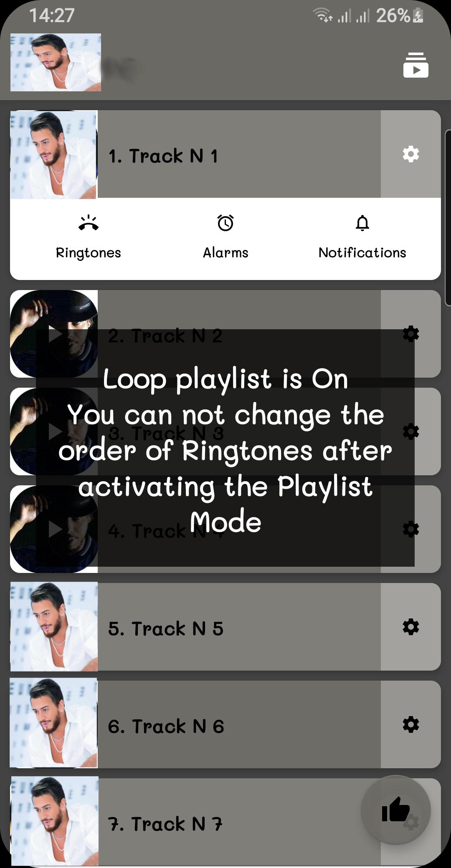Tap the Track N 5 cover thumbnail
This screenshot has height=868, width=451.
point(54,627)
